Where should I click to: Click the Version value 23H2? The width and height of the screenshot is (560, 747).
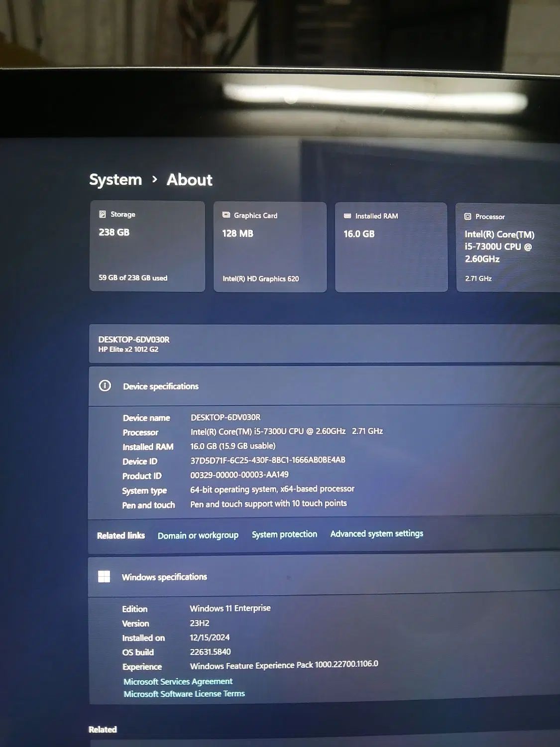pyautogui.click(x=200, y=623)
